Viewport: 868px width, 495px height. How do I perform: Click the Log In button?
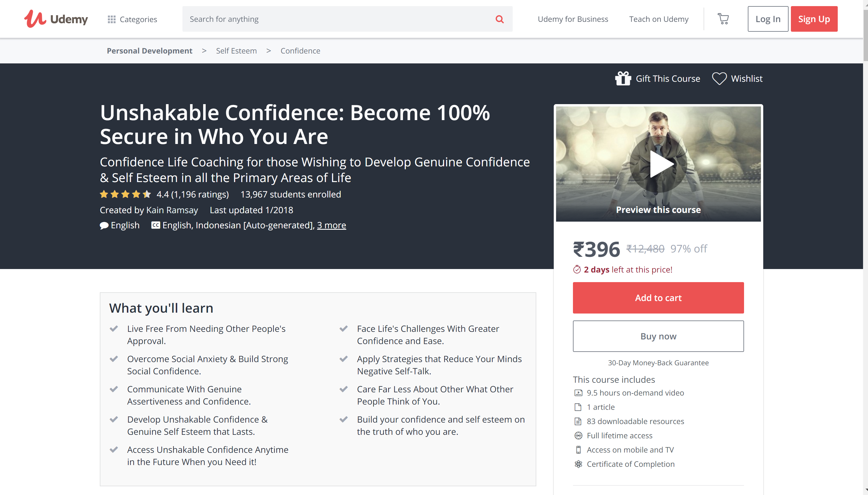(768, 19)
